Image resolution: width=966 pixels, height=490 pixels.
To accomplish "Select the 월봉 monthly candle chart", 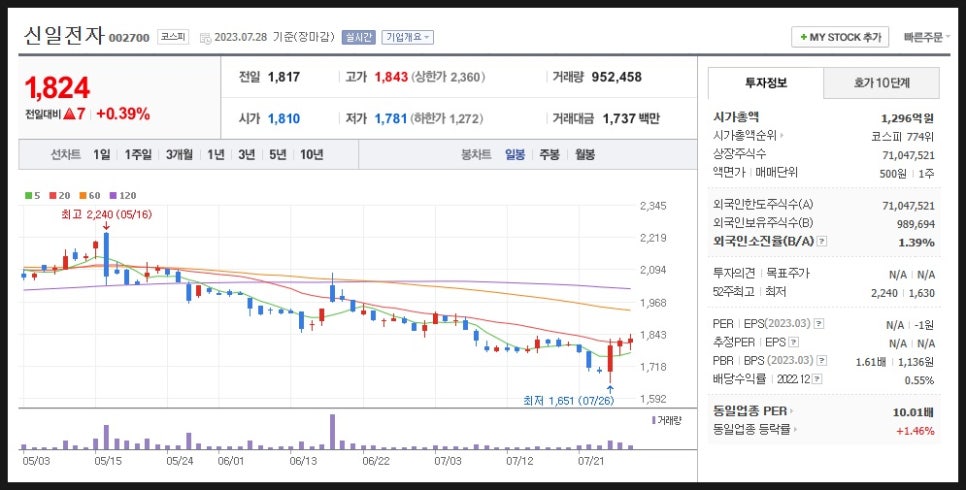I will (x=585, y=155).
